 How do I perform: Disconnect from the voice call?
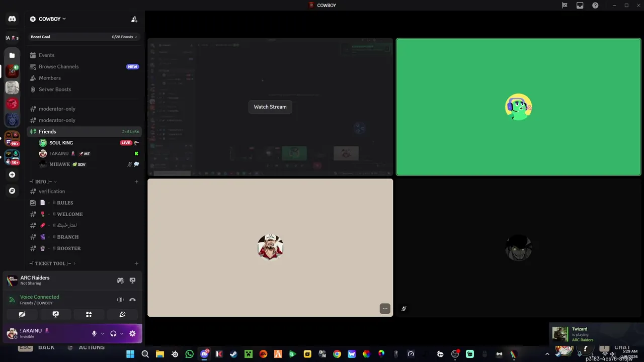132,300
